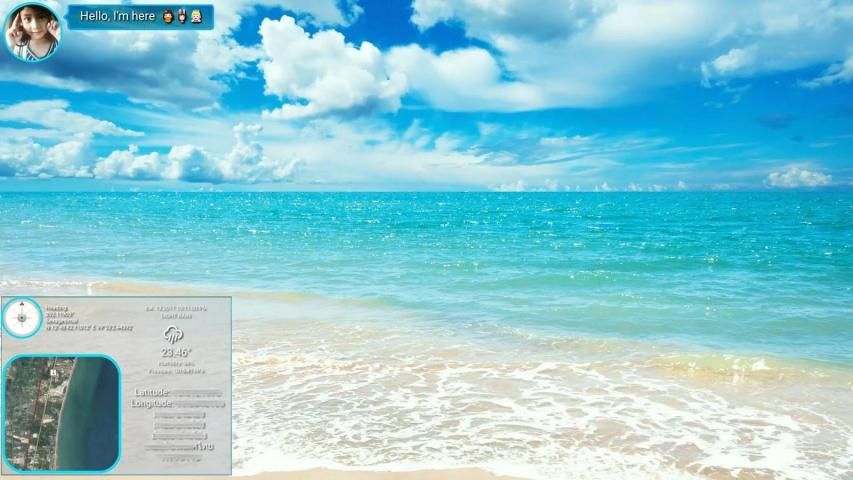Click the Heading text beside the compass
853x480 pixels.
[57, 309]
